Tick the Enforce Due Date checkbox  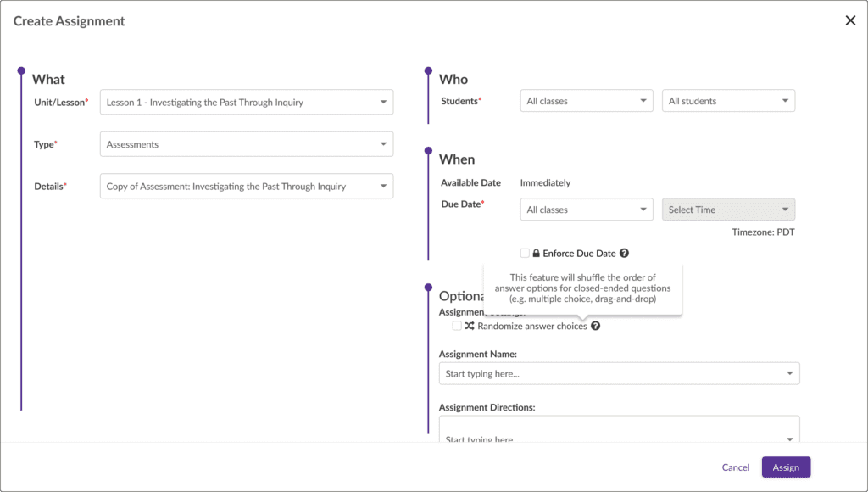pos(525,253)
